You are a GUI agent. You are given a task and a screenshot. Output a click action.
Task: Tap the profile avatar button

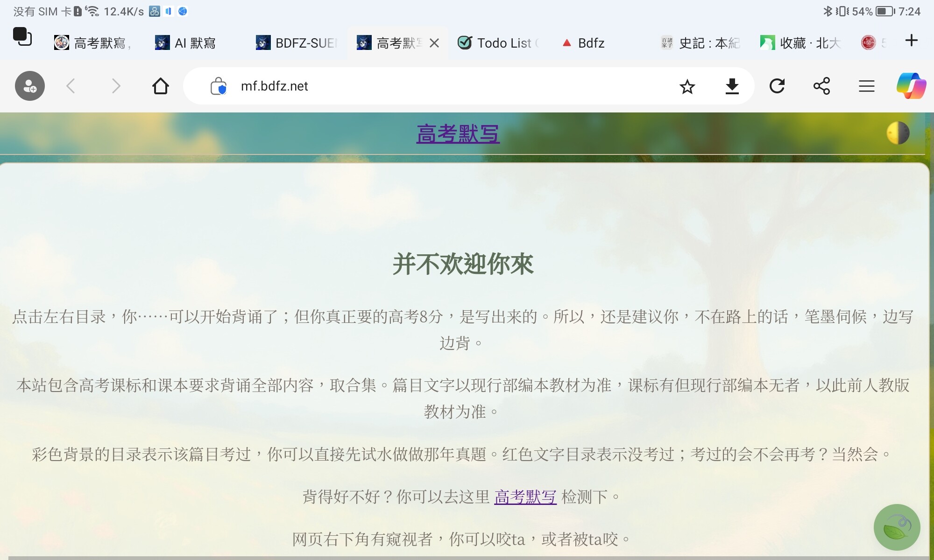pos(30,86)
